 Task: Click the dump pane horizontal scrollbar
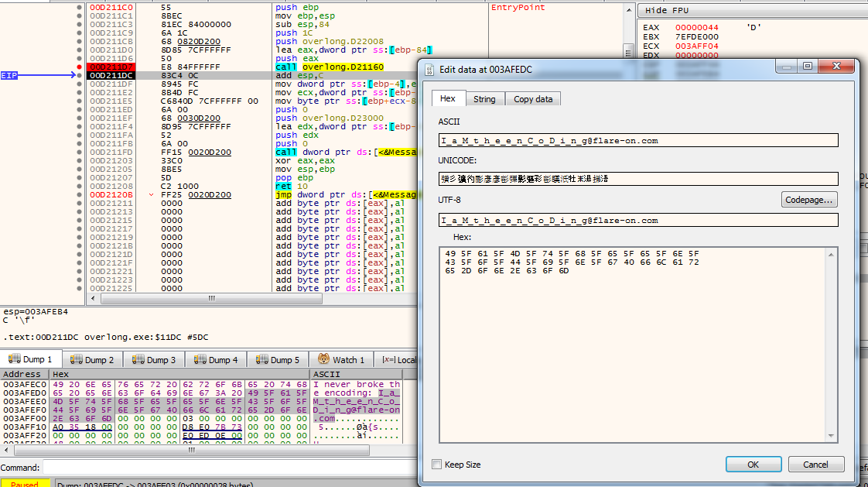[x=192, y=450]
